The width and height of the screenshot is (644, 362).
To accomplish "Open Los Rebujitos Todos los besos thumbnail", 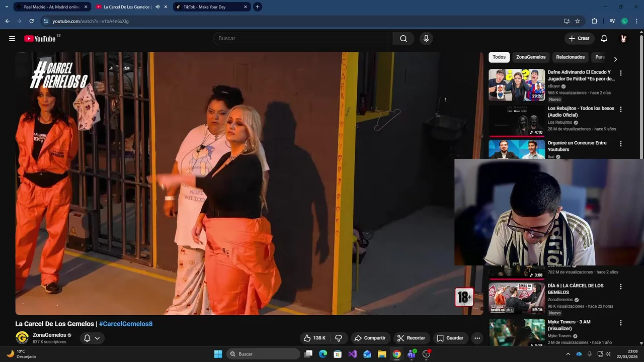I will [517, 121].
